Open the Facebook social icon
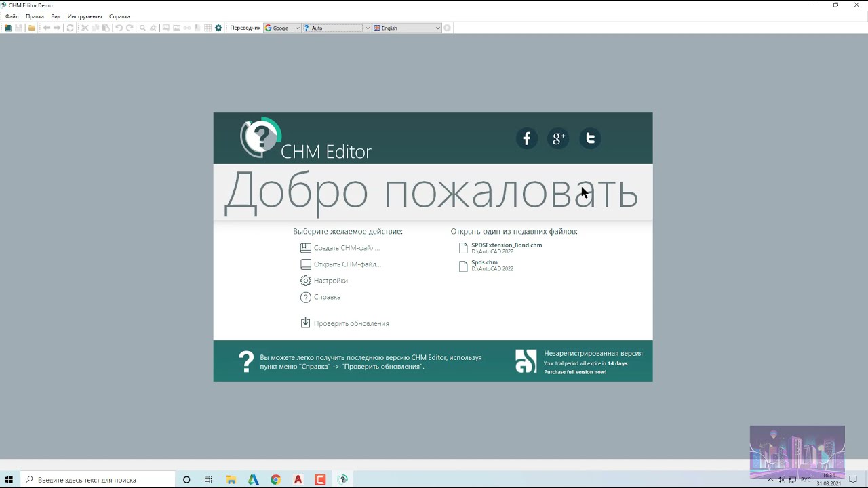 [527, 138]
